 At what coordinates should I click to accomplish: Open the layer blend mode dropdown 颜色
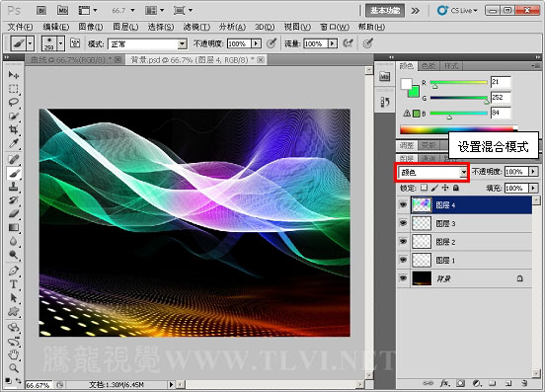[x=432, y=172]
